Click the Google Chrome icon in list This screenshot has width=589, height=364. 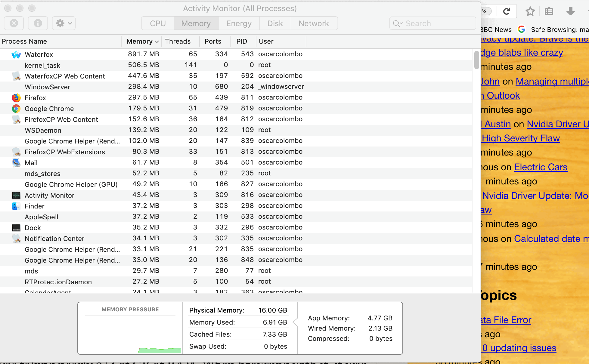tap(16, 109)
